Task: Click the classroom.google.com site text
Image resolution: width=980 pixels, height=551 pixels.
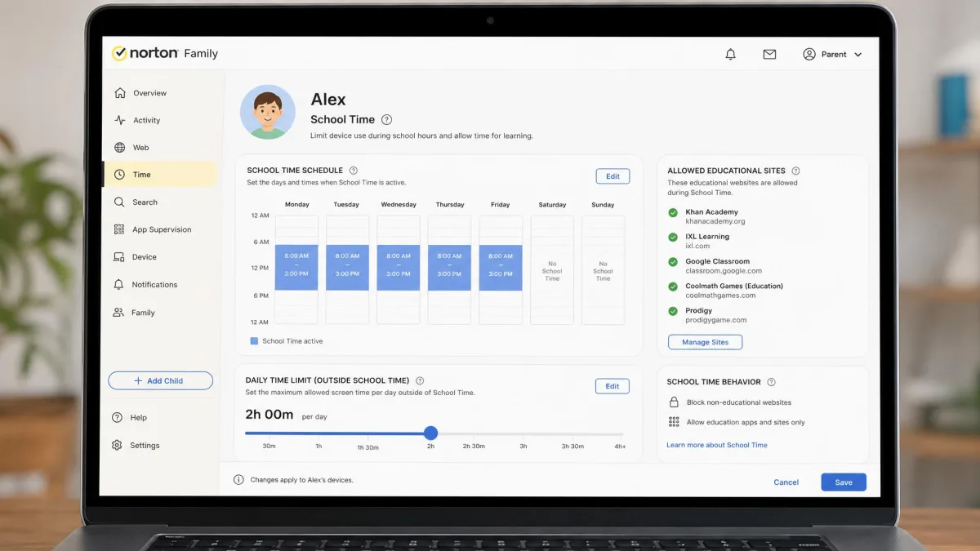Action: click(x=724, y=271)
